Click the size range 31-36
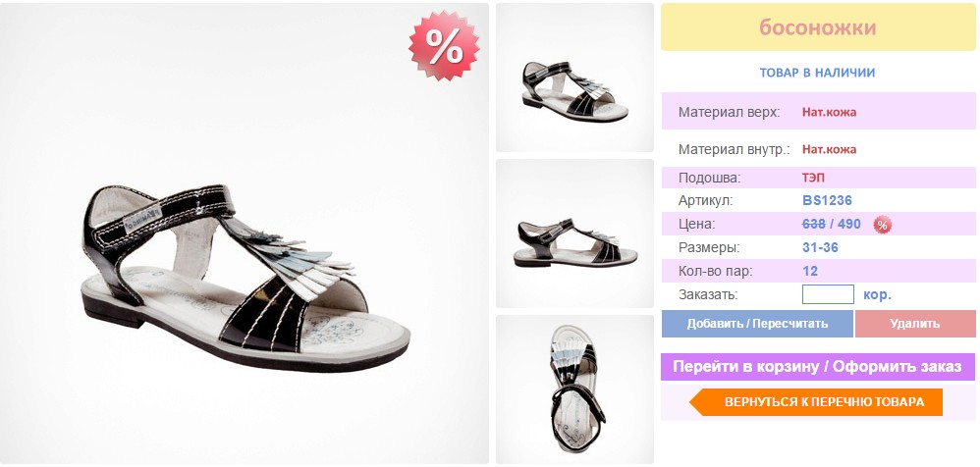This screenshot has width=980, height=467. point(820,247)
